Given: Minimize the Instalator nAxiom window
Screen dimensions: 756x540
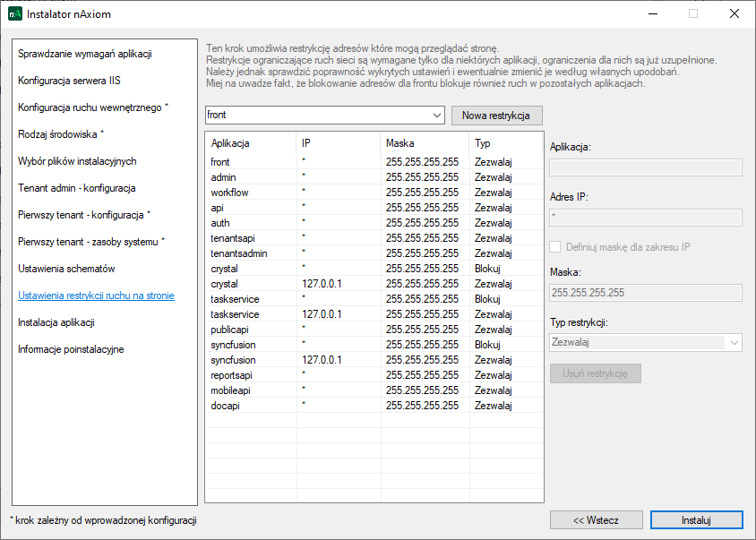Looking at the screenshot, I should pyautogui.click(x=653, y=13).
